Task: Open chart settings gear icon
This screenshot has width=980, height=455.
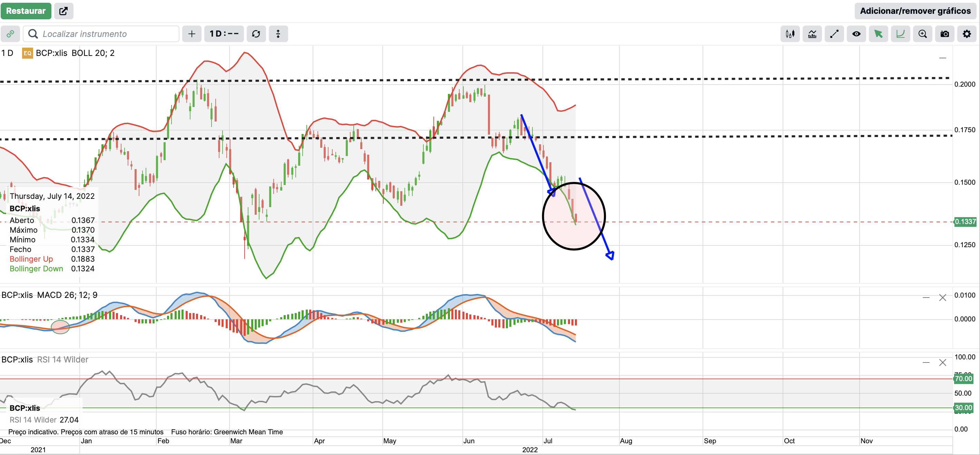Action: [966, 34]
